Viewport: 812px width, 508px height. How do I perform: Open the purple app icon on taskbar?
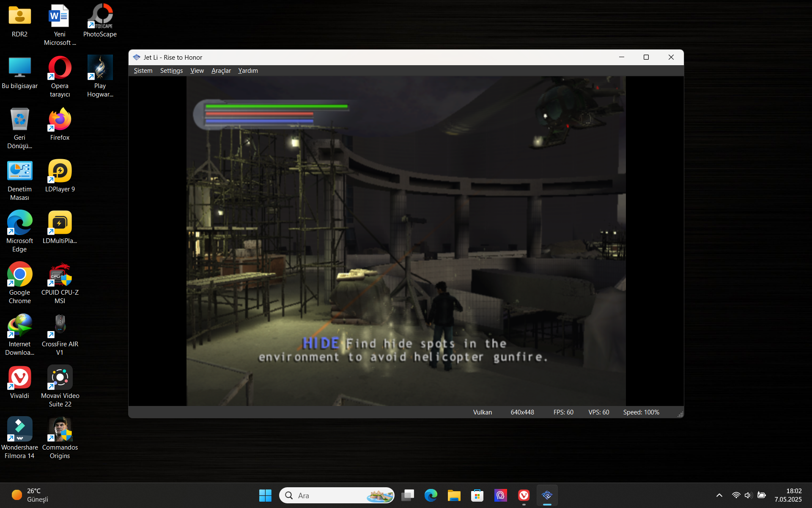coord(501,495)
